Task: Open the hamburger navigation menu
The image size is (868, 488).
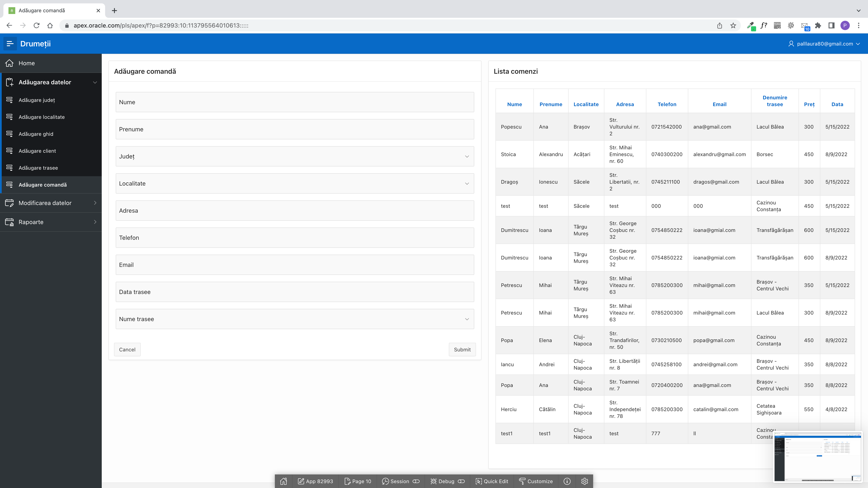Action: (x=10, y=44)
